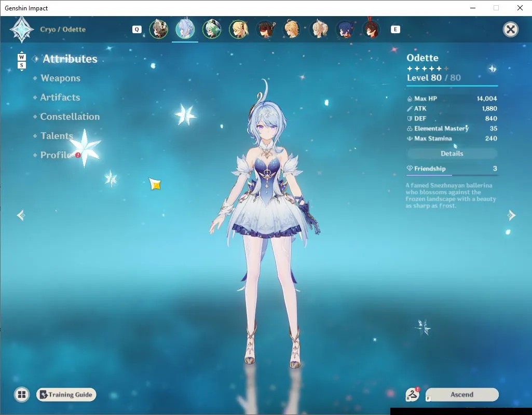Click the Elemental Mastery stat row
This screenshot has width=532, height=415.
pos(452,129)
